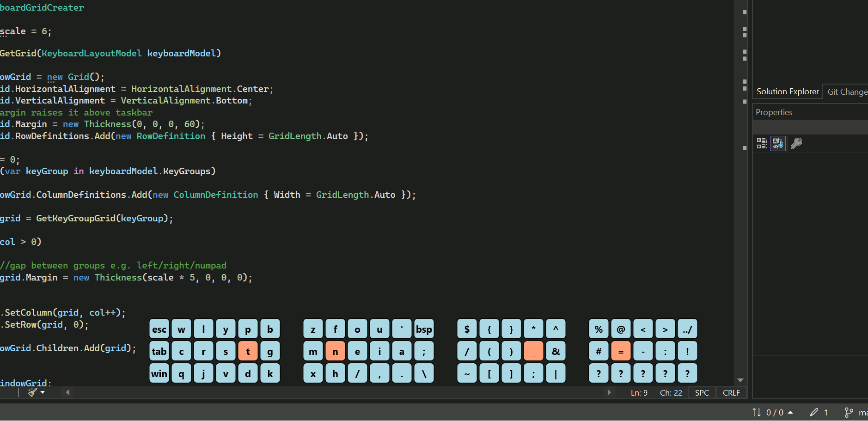This screenshot has height=421, width=868.
Task: Tap the x key on the keyboard overlay
Action: pos(313,373)
